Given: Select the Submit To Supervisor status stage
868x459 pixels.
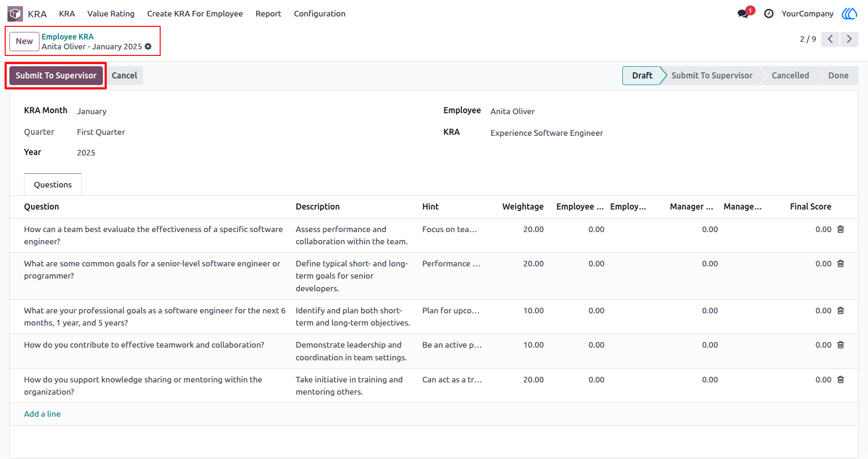Looking at the screenshot, I should pyautogui.click(x=712, y=76).
